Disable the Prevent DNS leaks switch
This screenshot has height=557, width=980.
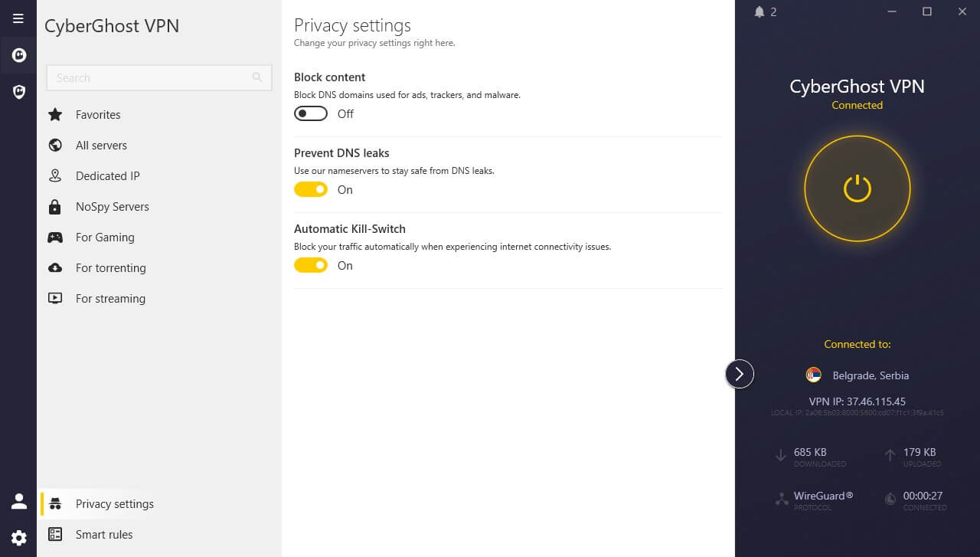(x=310, y=188)
